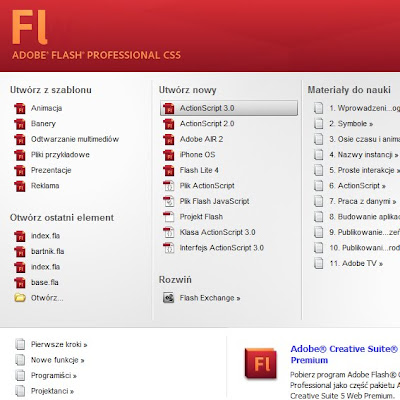The image size is (400, 400).
Task: Click the Flash Exchange icon under Rozwiń
Action: [169, 298]
